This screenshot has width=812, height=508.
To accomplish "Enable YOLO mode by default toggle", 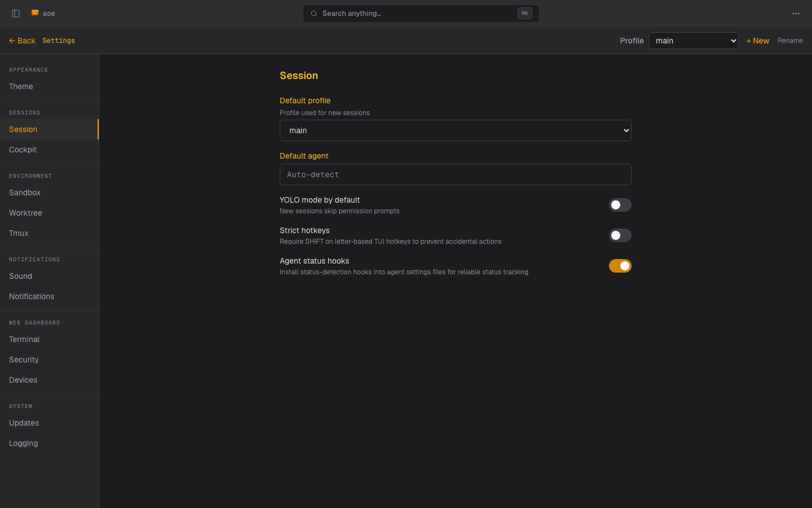I will [x=620, y=205].
